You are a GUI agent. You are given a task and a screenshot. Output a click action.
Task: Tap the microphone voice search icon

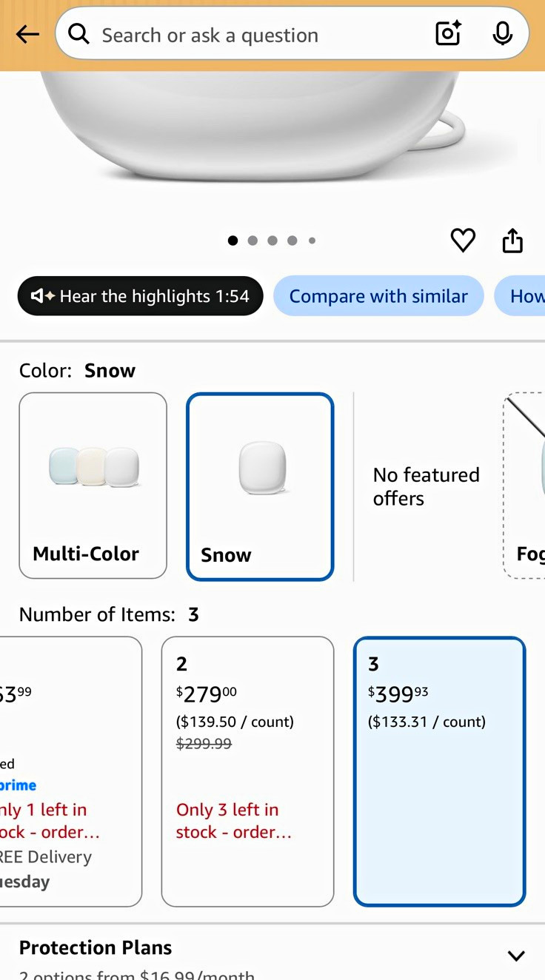pyautogui.click(x=503, y=33)
